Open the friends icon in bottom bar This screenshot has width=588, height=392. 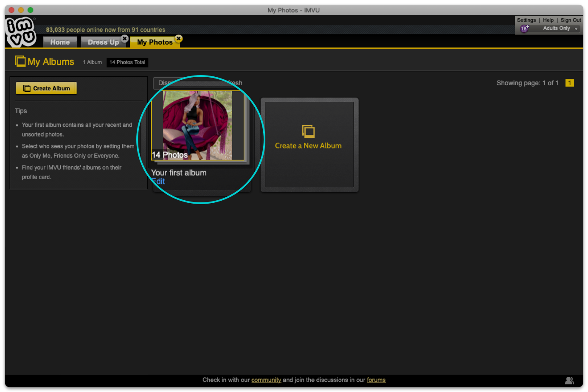click(569, 381)
